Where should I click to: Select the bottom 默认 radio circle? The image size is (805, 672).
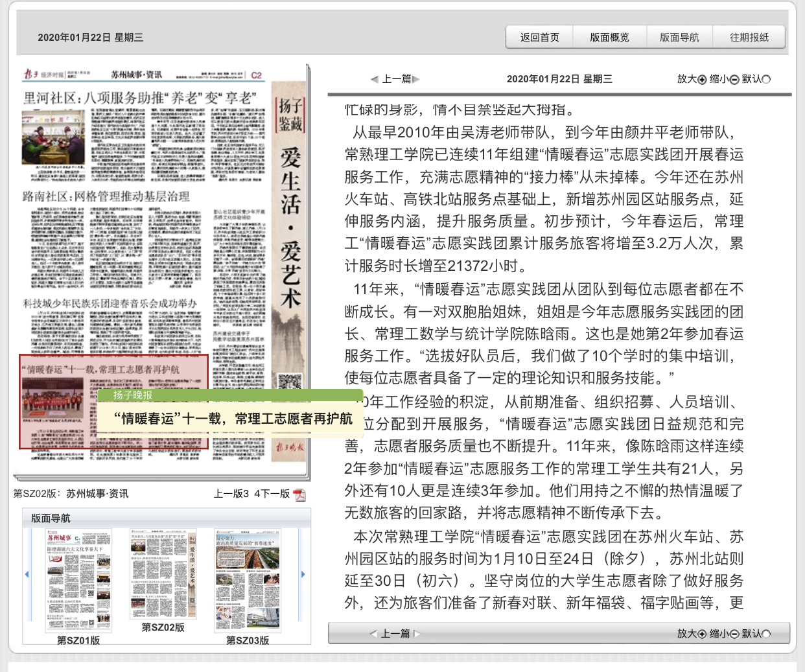coord(767,634)
